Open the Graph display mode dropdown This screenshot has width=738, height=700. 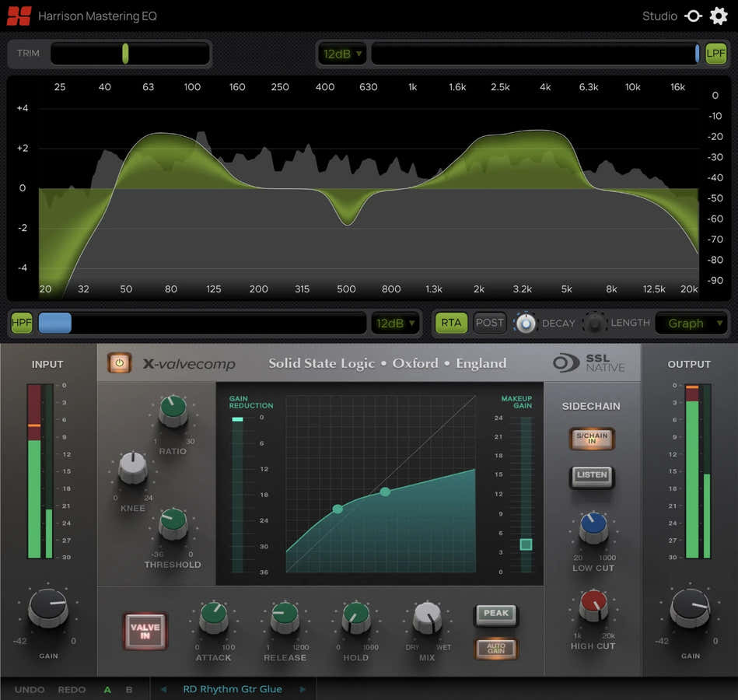[x=691, y=324]
